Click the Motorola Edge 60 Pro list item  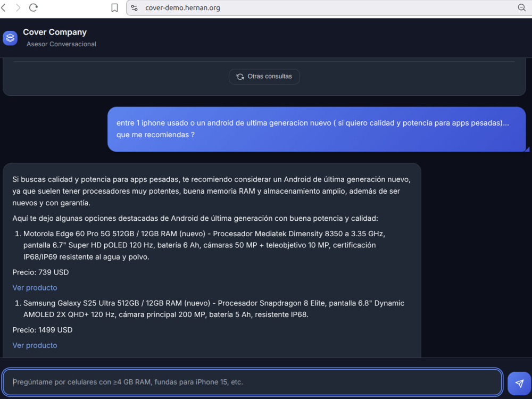point(204,245)
